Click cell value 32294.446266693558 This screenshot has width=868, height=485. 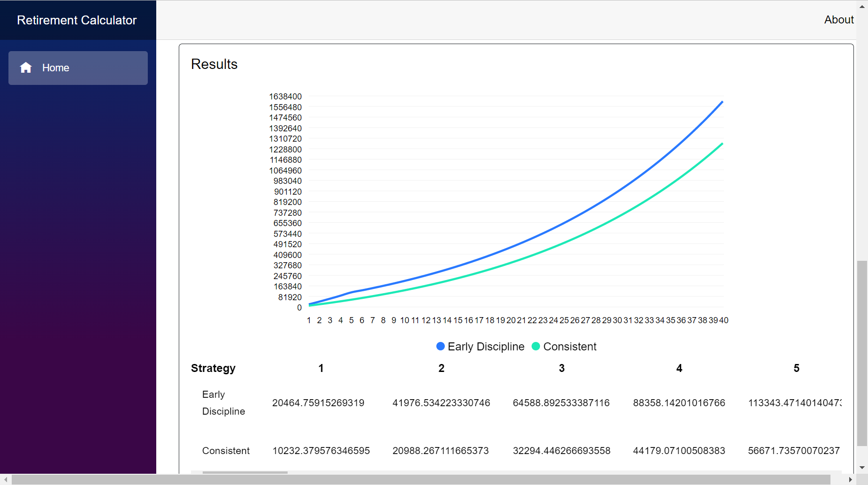(x=561, y=451)
